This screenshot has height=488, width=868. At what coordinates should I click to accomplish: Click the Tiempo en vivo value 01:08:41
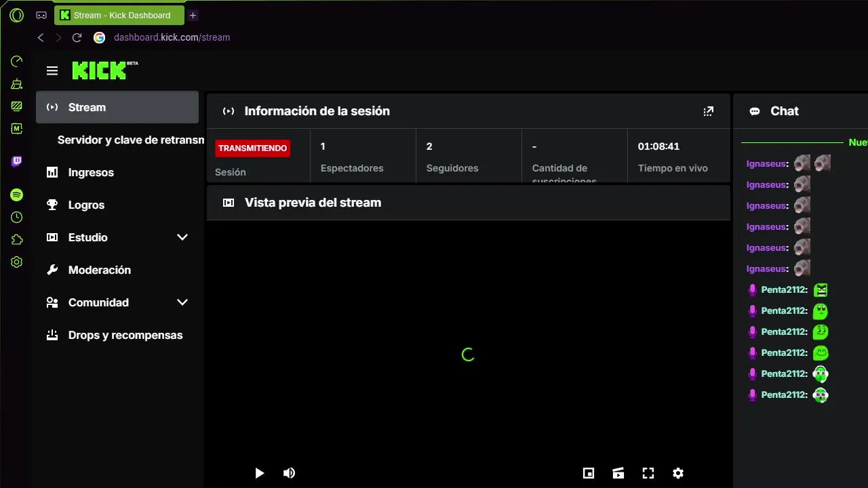click(658, 146)
